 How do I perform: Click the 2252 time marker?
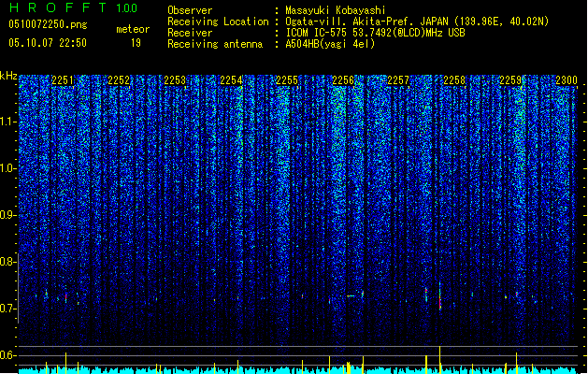[x=119, y=79]
